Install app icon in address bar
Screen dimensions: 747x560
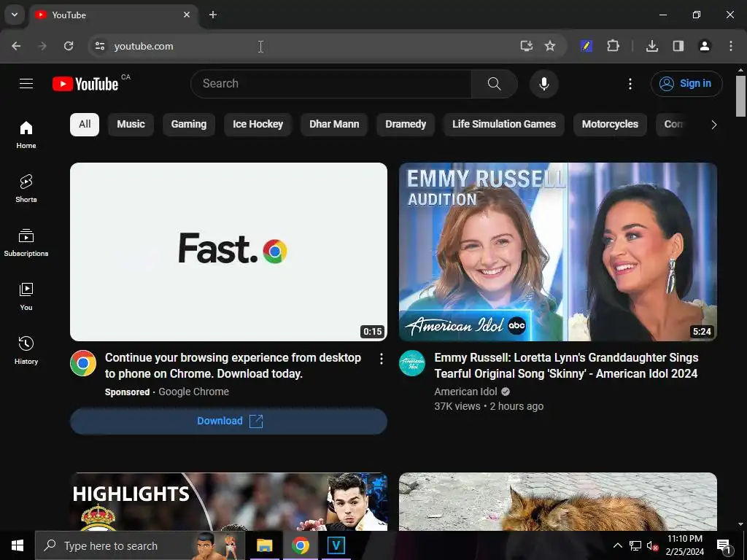pyautogui.click(x=526, y=46)
